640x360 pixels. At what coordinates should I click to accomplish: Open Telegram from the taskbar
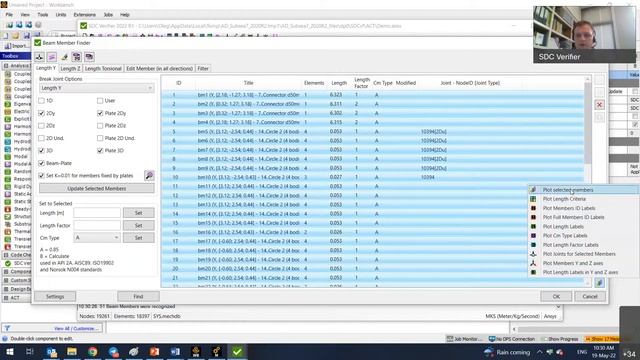[x=113, y=352]
